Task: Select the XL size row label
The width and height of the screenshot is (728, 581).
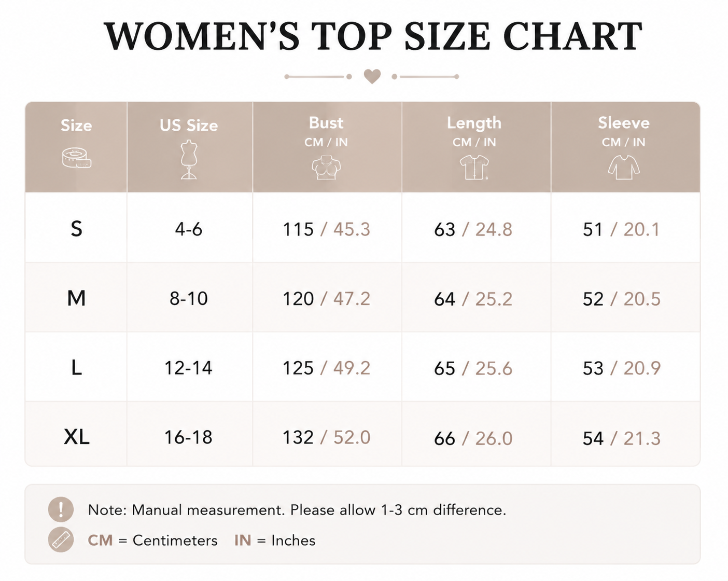Action: (77, 437)
